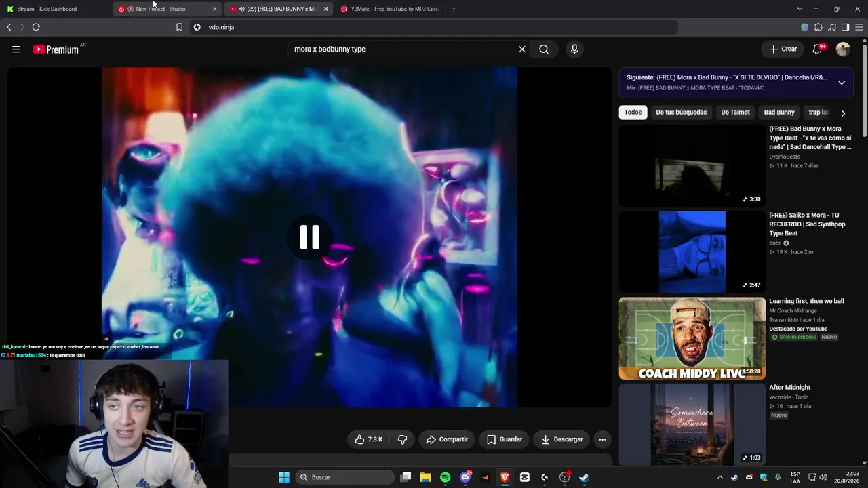
Task: Like the video (7.3 K)
Action: pos(368,439)
